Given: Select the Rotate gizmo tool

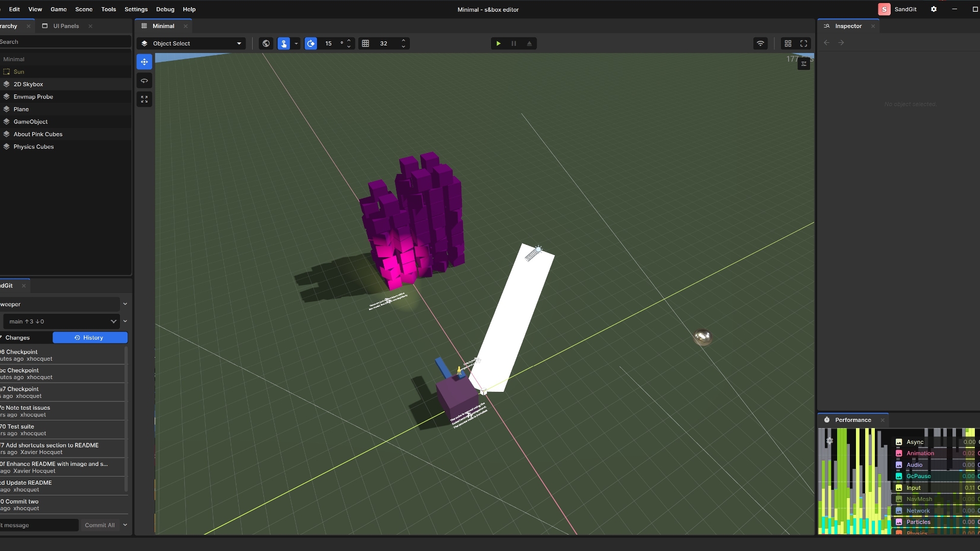Looking at the screenshot, I should (144, 81).
